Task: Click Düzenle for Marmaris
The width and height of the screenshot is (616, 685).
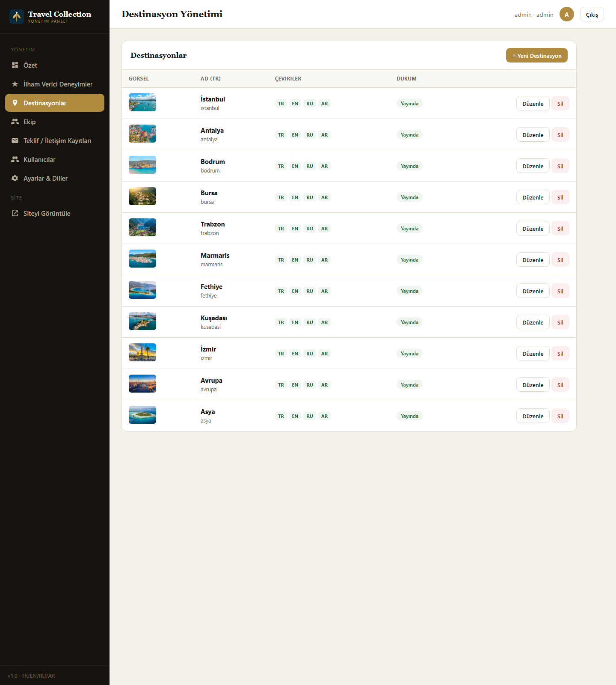Action: coord(533,259)
